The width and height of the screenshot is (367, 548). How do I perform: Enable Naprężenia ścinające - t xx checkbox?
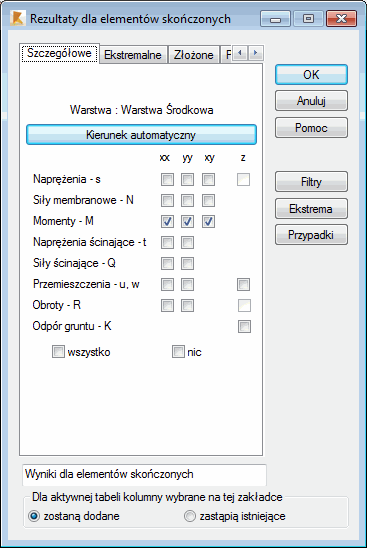[x=167, y=243]
